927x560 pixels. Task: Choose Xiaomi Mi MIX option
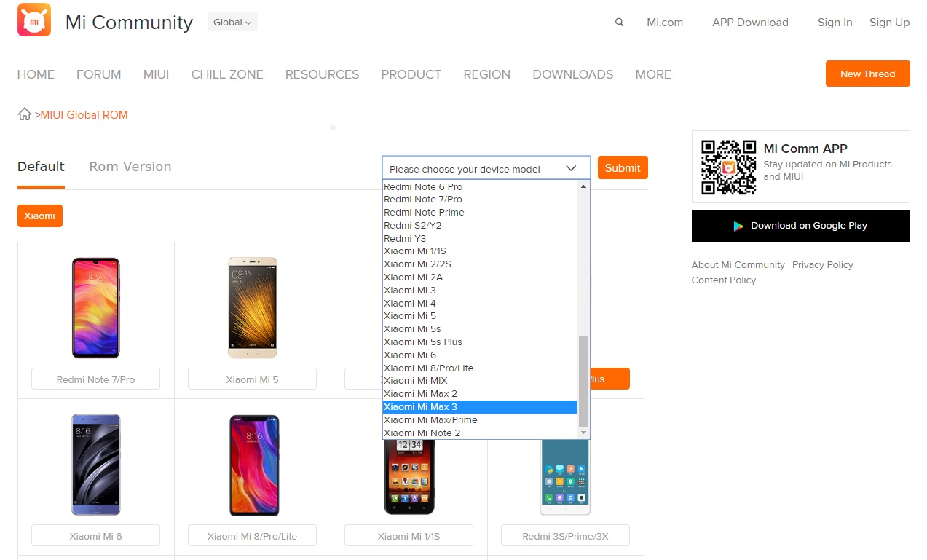pyautogui.click(x=480, y=380)
